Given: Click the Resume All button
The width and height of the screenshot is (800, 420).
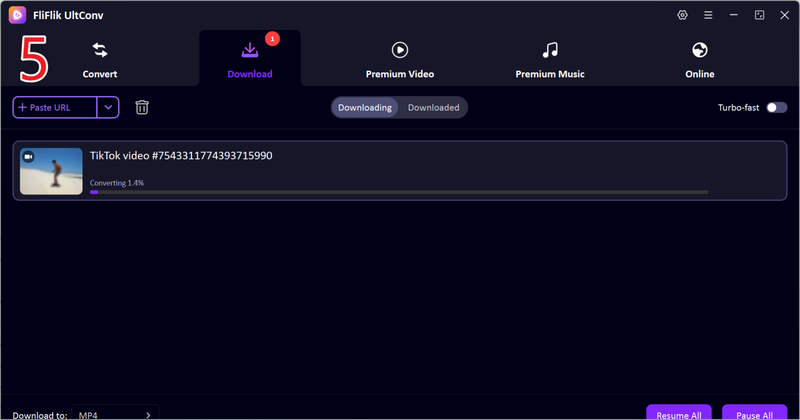Looking at the screenshot, I should [679, 412].
